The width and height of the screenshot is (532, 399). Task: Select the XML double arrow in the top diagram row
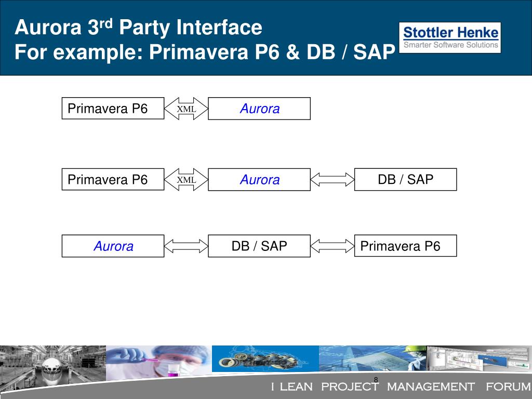[186, 109]
